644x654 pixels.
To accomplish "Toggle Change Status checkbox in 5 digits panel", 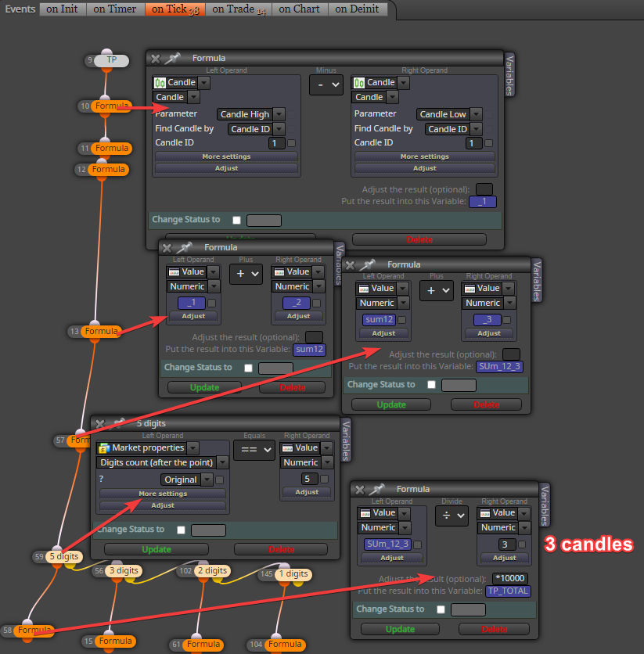I will [x=181, y=530].
